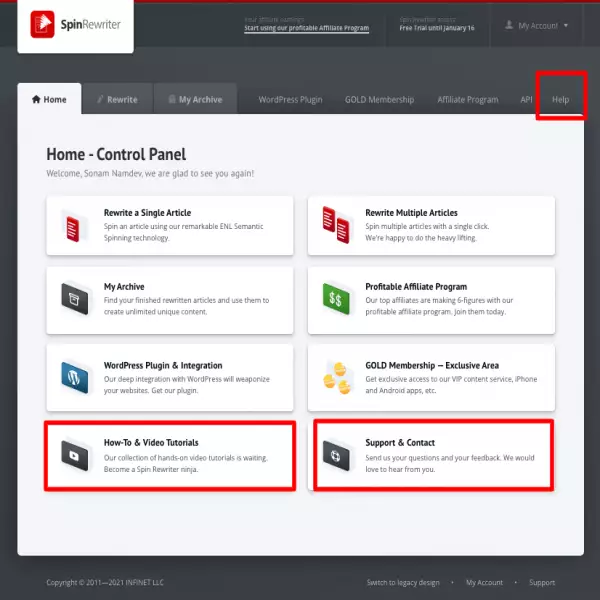Click the blue WordPress icon
Viewport: 600px width, 600px height.
coord(75,378)
